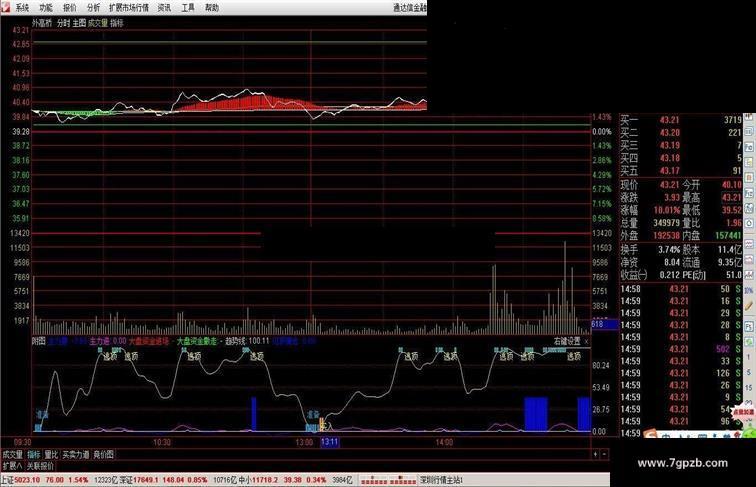Click the minus zoom button by time axis
Viewport: 756px width, 487px height.
pos(604,454)
